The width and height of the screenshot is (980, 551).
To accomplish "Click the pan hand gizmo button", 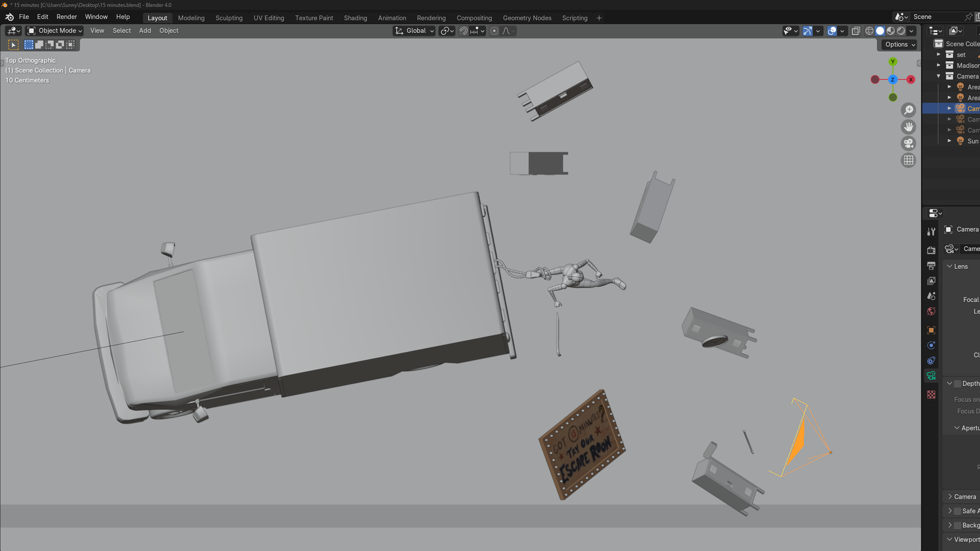I will point(908,127).
